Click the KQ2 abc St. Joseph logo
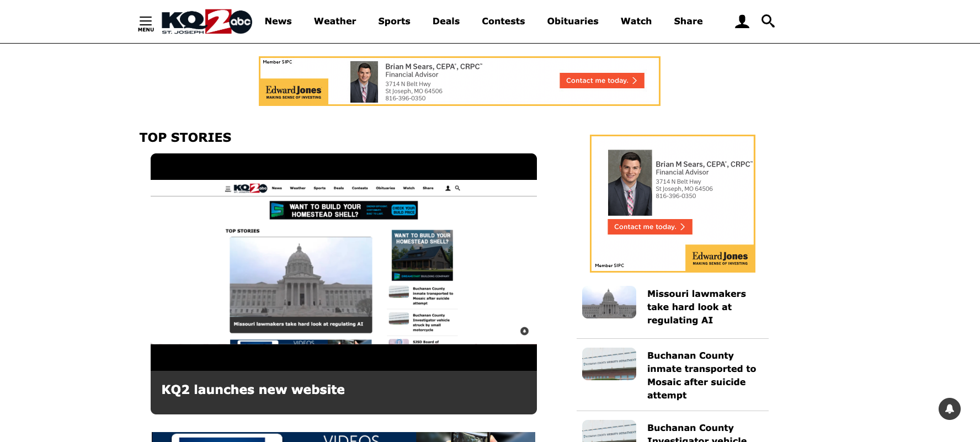The image size is (980, 442). (x=206, y=22)
